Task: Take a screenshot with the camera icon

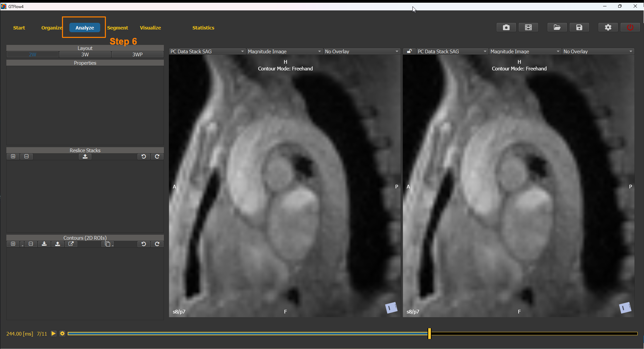Action: point(506,27)
